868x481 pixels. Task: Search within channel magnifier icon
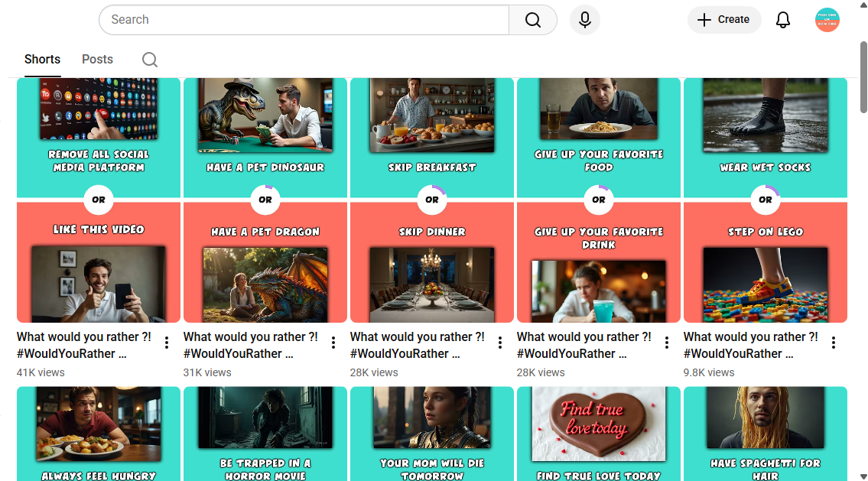[149, 59]
